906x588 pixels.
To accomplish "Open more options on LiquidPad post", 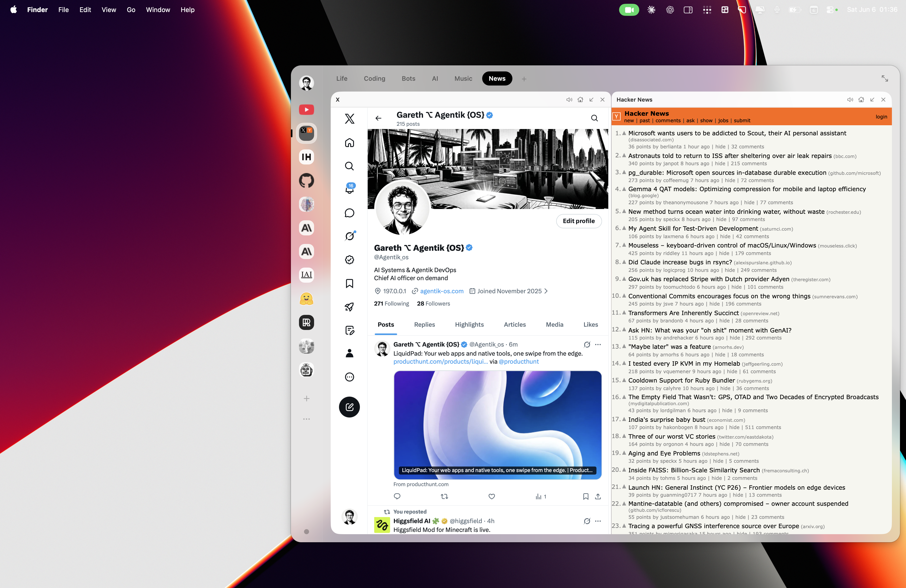I will pos(598,345).
